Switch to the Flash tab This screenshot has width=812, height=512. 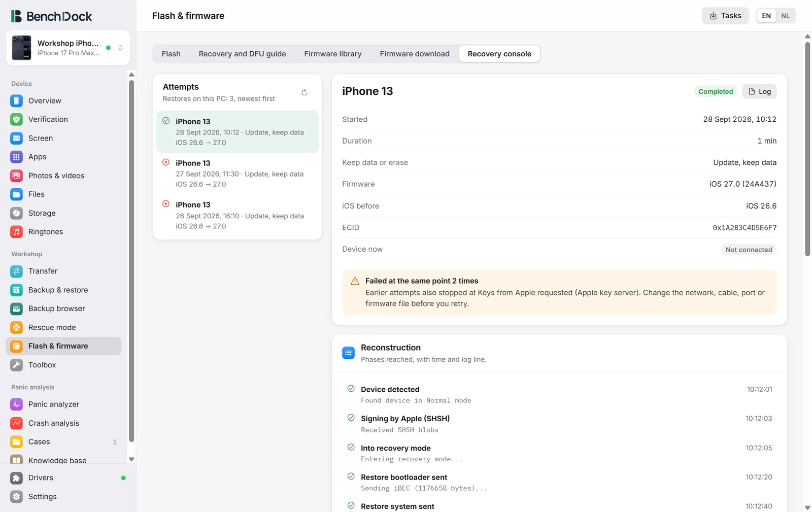(x=171, y=54)
